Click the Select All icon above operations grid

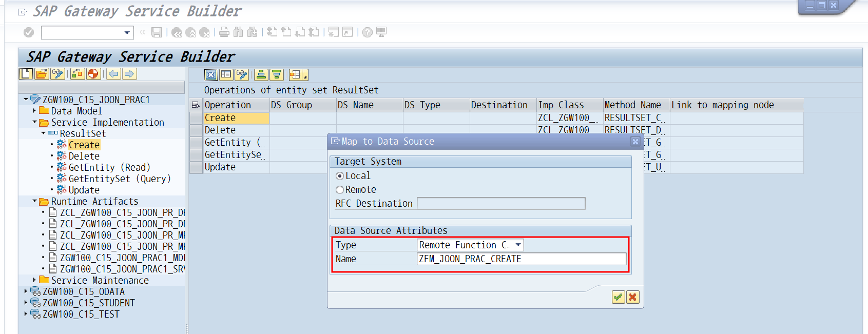click(211, 75)
